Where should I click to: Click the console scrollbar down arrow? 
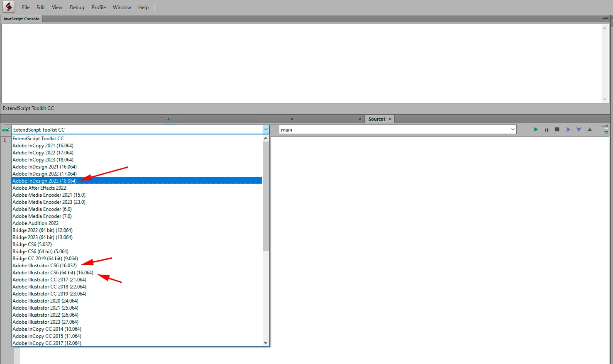point(605,99)
